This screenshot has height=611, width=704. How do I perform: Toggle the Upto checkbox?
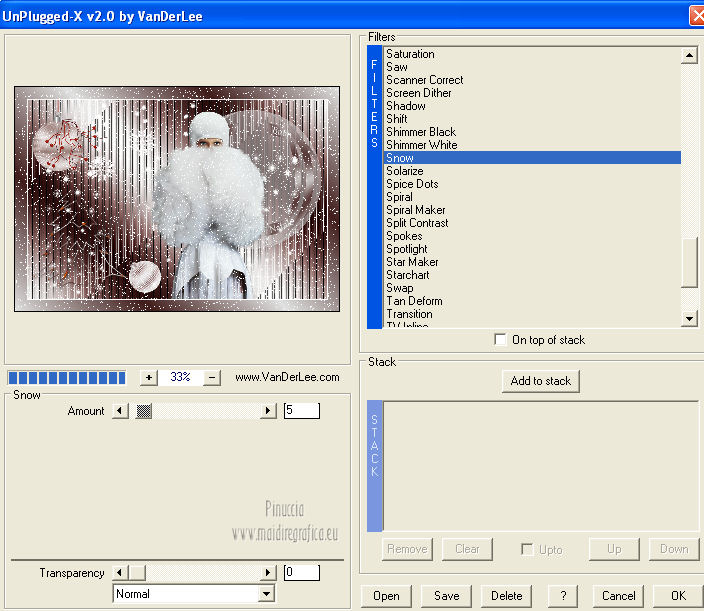coord(527,549)
